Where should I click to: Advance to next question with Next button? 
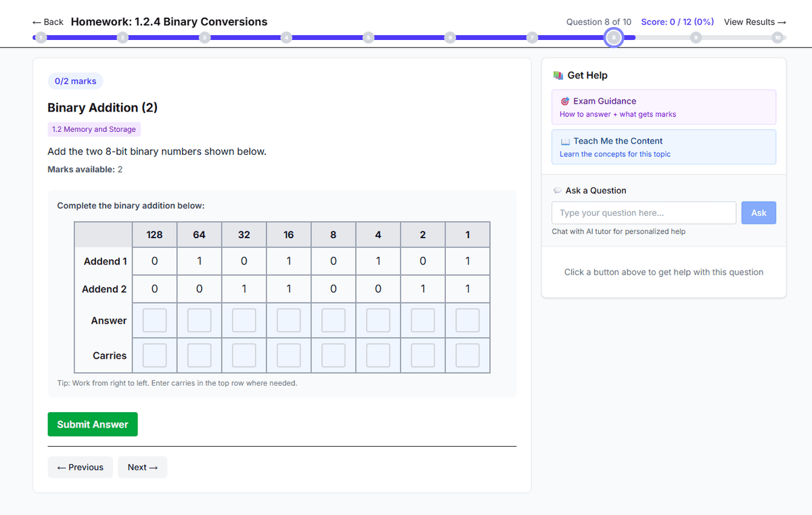tap(142, 467)
